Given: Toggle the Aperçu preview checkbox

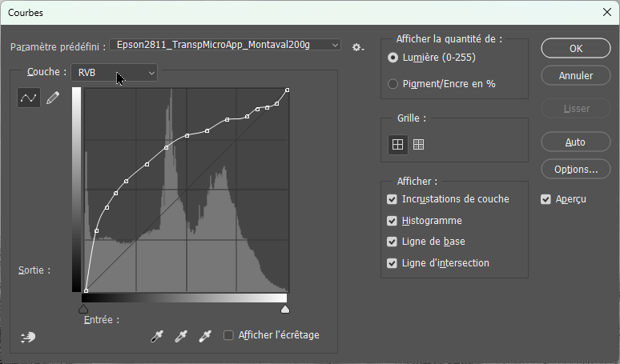Looking at the screenshot, I should pyautogui.click(x=546, y=199).
